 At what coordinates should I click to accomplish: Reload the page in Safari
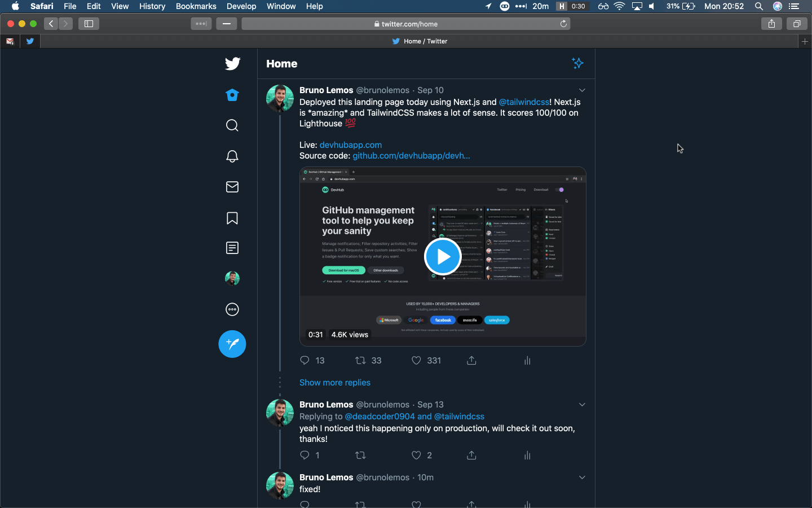[563, 24]
